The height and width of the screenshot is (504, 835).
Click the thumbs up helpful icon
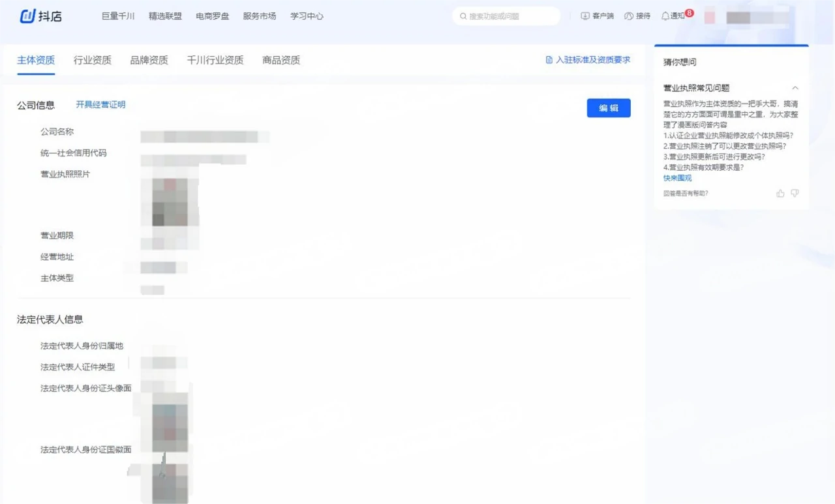[780, 194]
